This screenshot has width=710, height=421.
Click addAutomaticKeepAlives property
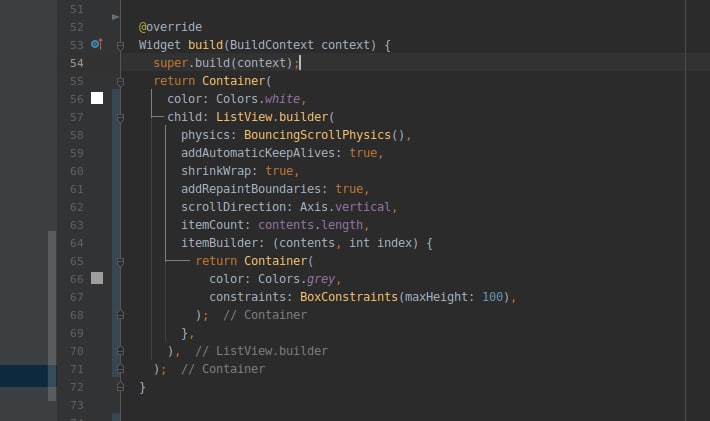(258, 153)
